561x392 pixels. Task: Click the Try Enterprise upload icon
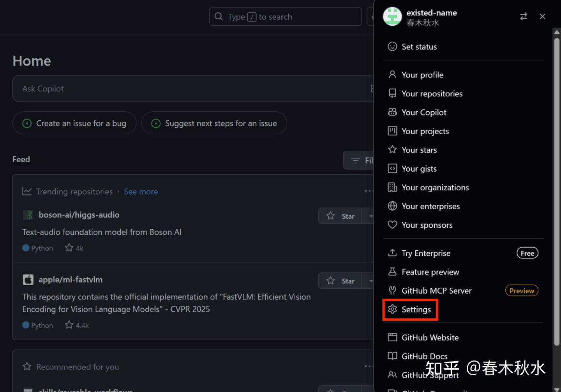coord(392,253)
